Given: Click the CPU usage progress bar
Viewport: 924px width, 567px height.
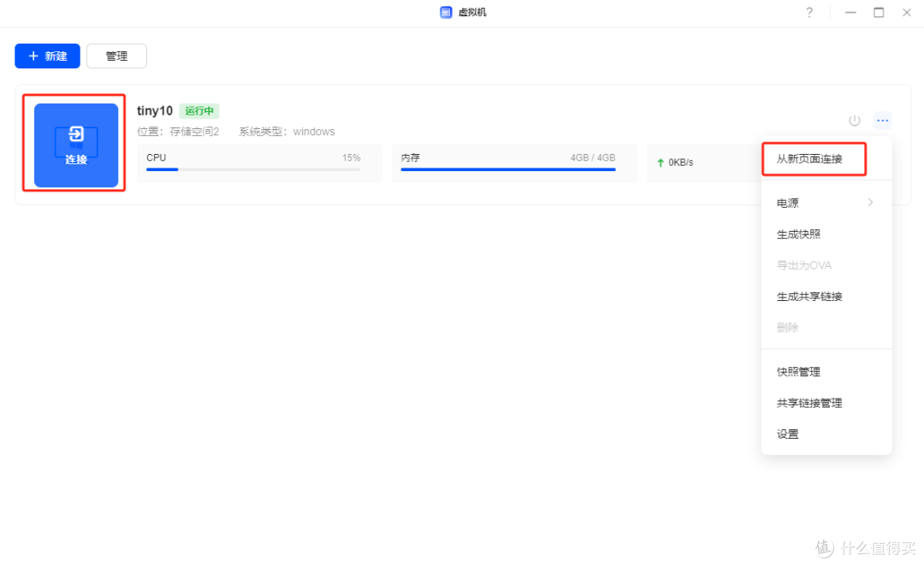Looking at the screenshot, I should [x=253, y=169].
